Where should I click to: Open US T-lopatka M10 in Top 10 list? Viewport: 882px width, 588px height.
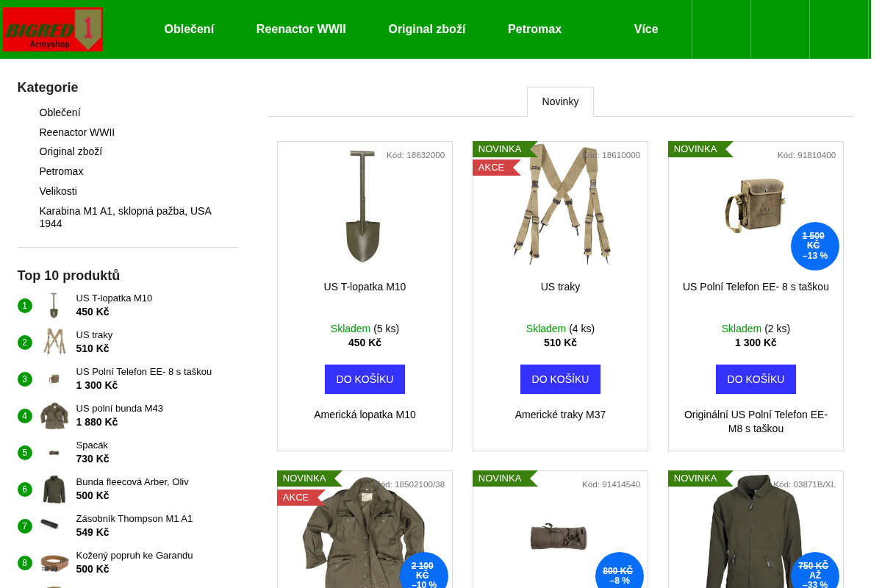(x=114, y=298)
